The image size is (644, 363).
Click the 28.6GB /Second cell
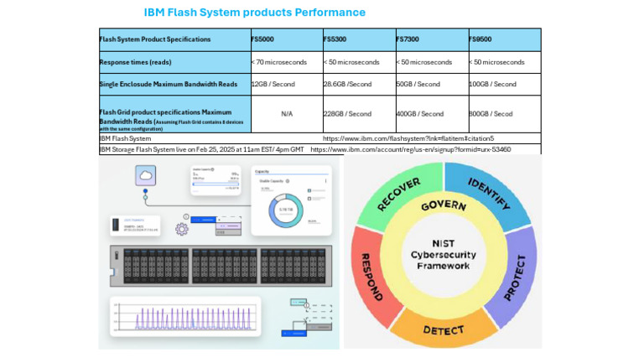click(360, 84)
